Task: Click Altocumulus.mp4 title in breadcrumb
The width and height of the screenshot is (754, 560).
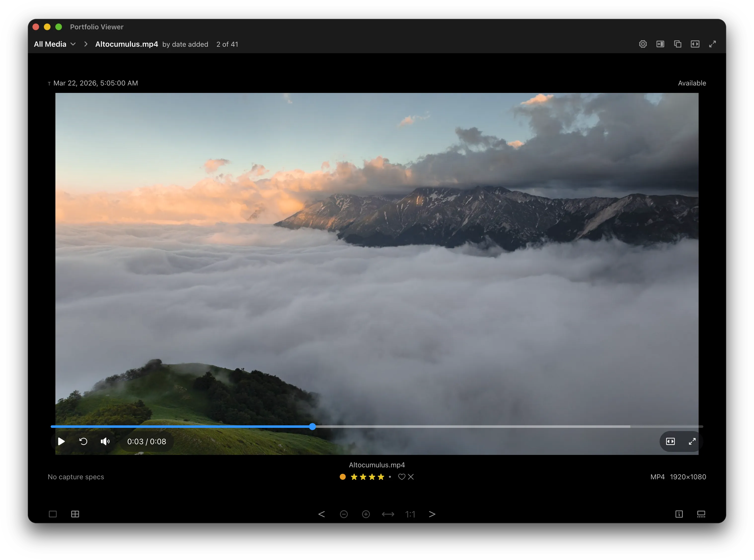Action: click(127, 44)
